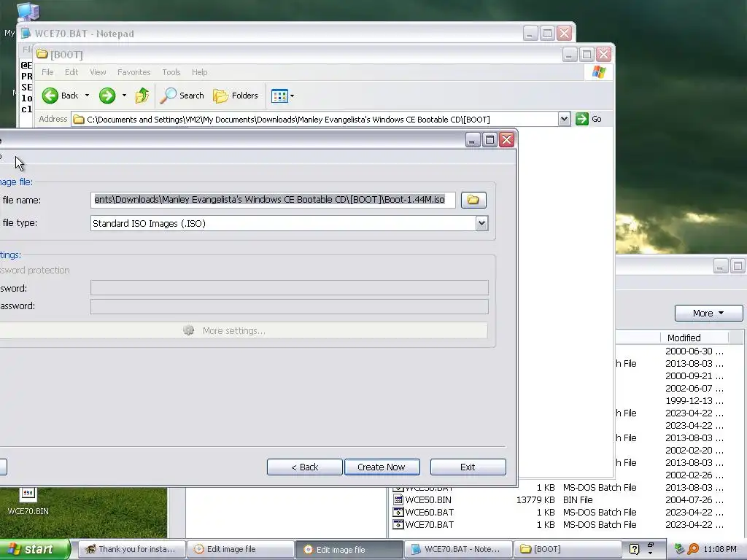747x560 pixels.
Task: Click the Back arrow icon in BOOT explorer
Action: (50, 96)
